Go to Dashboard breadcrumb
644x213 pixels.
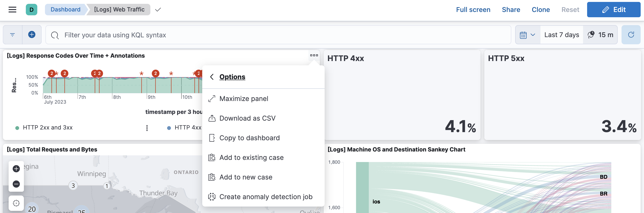click(65, 10)
